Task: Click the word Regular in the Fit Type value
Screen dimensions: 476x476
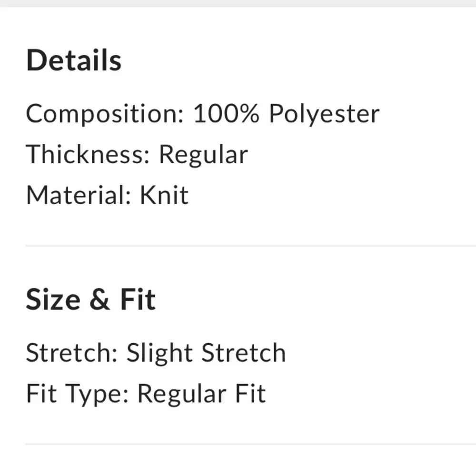Action: click(x=182, y=394)
